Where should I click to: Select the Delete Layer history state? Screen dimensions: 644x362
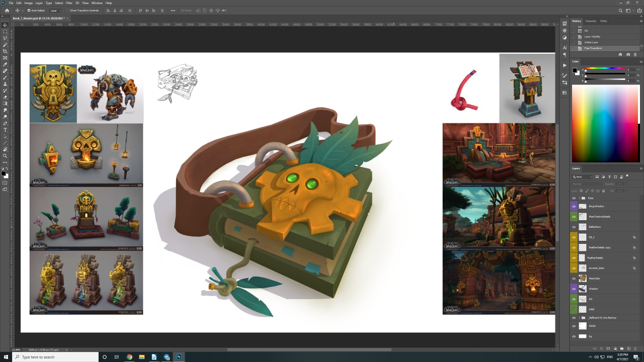[x=606, y=42]
